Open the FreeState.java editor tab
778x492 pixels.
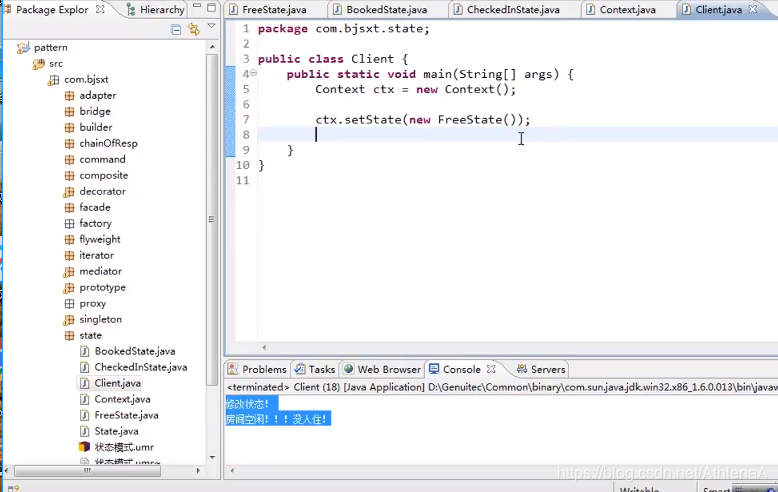[274, 9]
